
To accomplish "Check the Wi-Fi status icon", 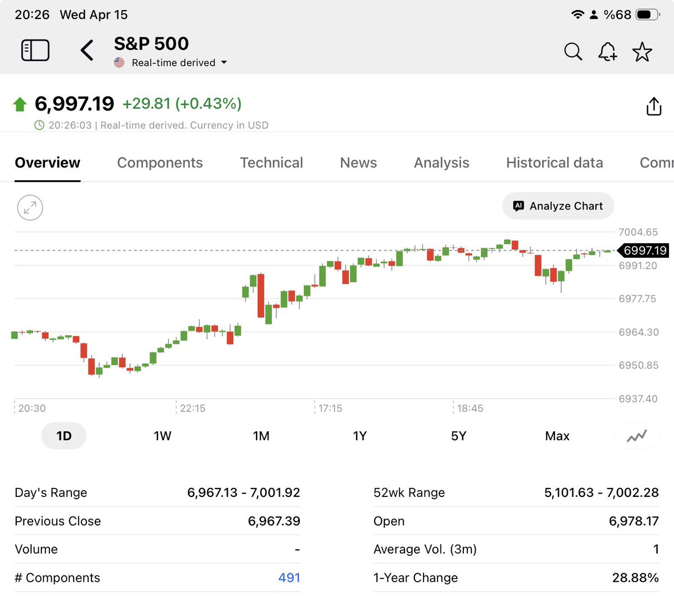I will tap(577, 15).
